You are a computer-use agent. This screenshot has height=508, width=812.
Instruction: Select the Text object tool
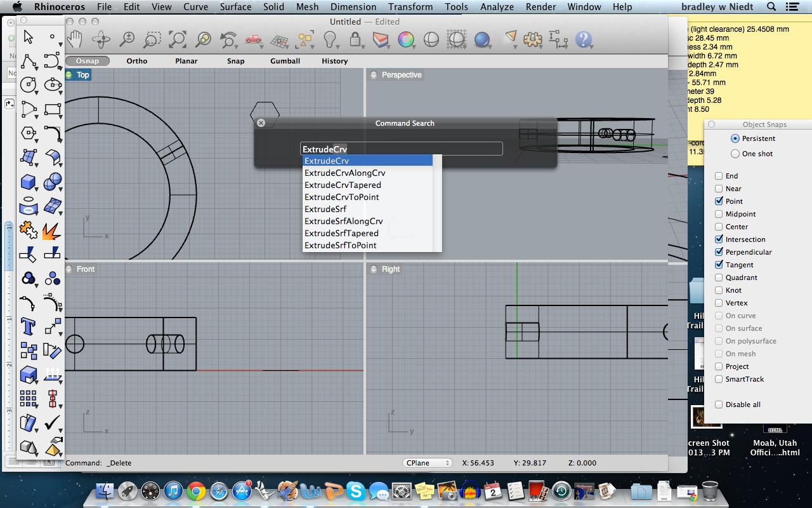(29, 326)
